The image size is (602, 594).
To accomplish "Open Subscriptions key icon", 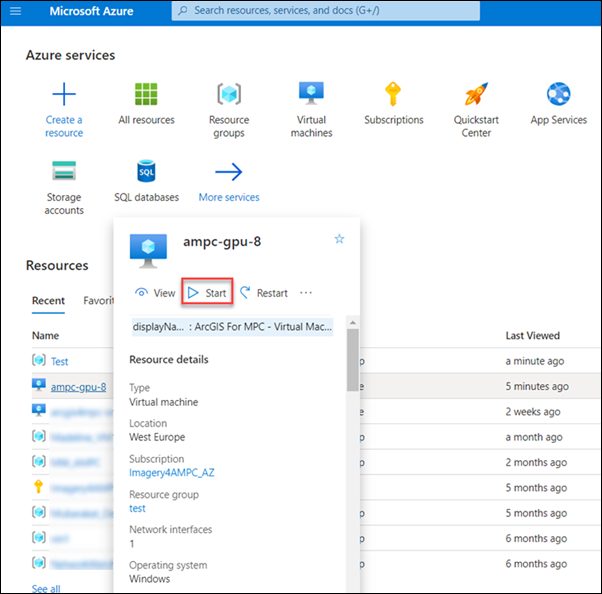I will tap(393, 94).
